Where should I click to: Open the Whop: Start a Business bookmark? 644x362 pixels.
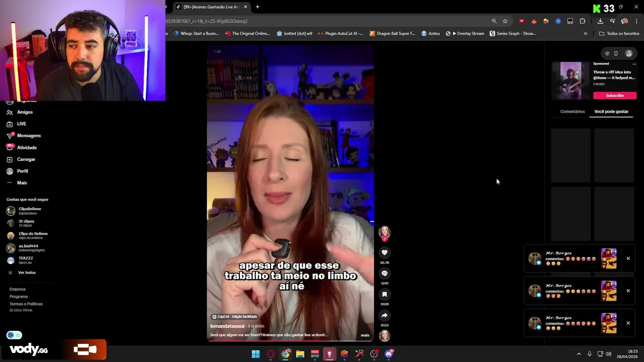pyautogui.click(x=196, y=34)
